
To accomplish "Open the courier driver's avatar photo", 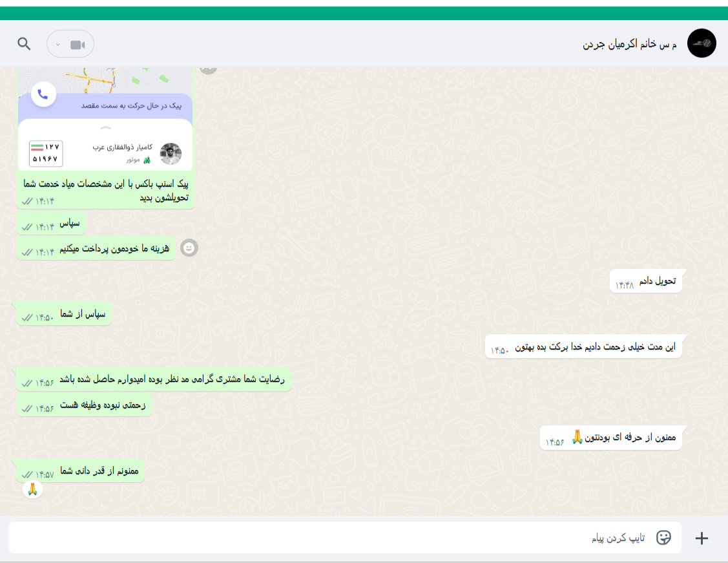I will tap(171, 154).
